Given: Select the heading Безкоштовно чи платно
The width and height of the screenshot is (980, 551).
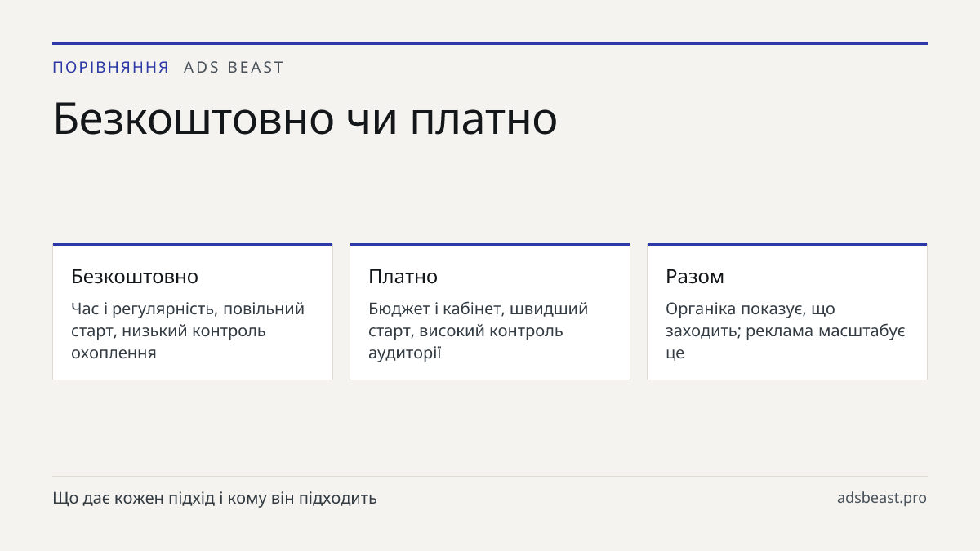Looking at the screenshot, I should [305, 118].
